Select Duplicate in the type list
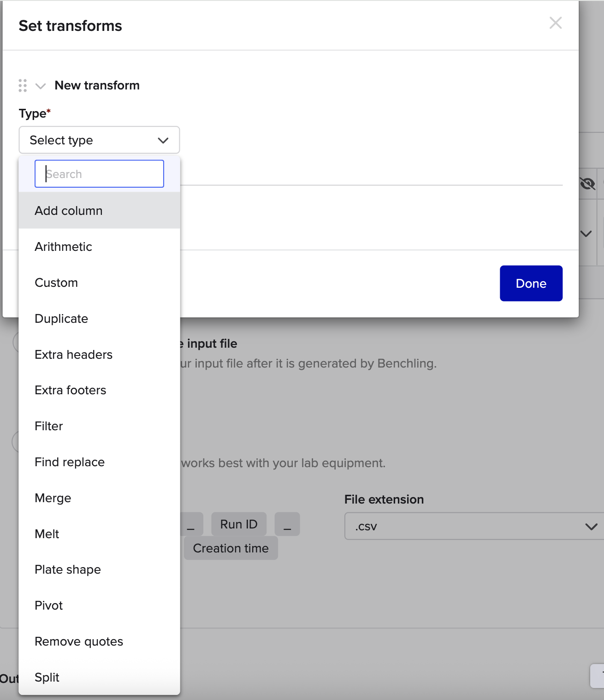 coord(61,319)
